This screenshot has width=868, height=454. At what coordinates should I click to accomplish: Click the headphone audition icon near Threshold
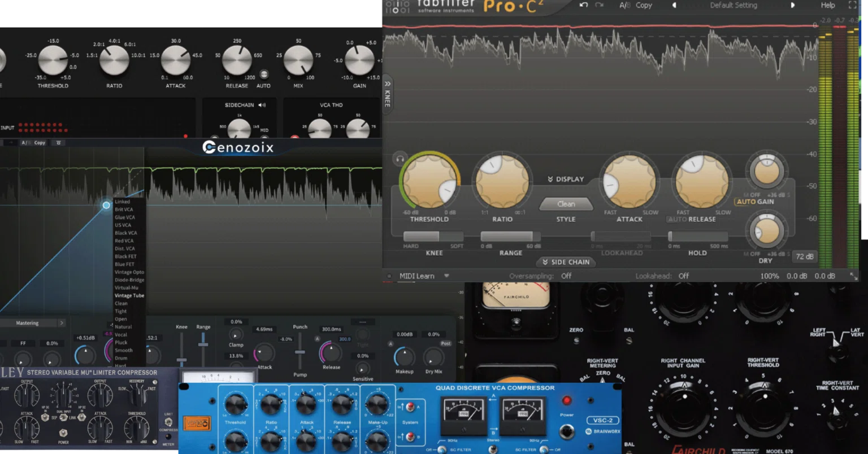[x=400, y=159]
